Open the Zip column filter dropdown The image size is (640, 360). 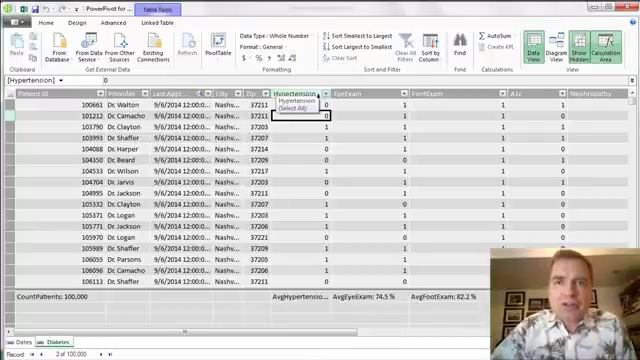[266, 94]
